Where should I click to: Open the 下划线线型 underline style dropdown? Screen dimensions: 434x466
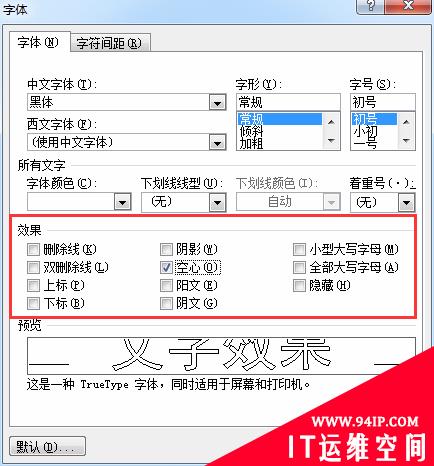tap(217, 202)
